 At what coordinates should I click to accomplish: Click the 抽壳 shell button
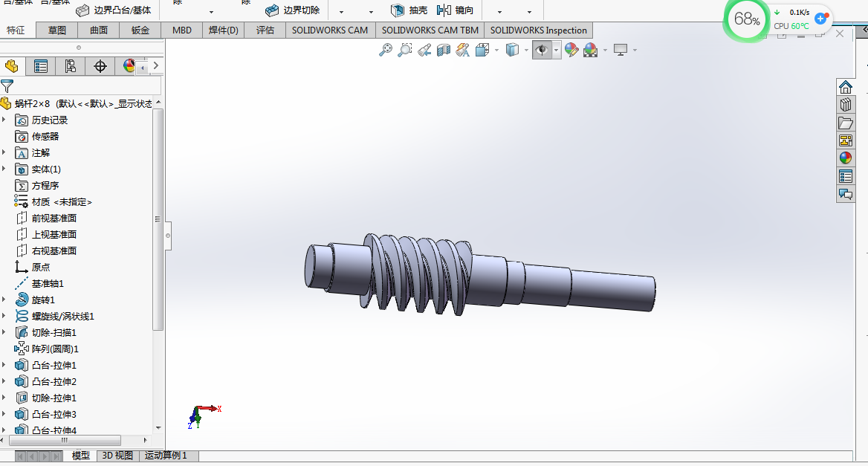[x=409, y=10]
